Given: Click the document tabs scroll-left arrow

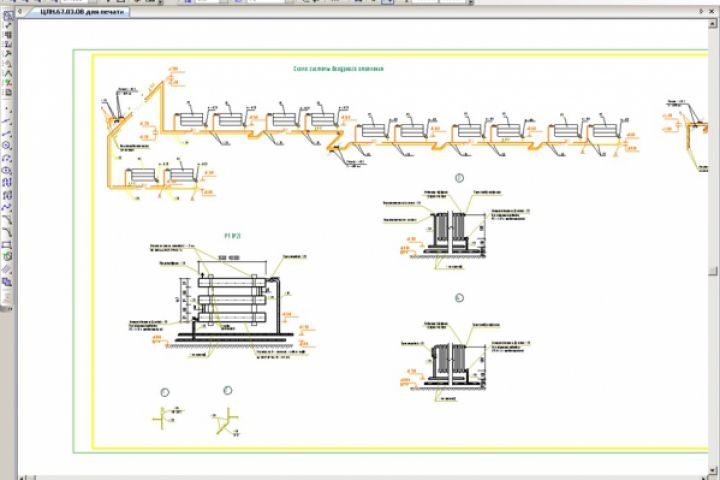Looking at the screenshot, I should pyautogui.click(x=20, y=11).
